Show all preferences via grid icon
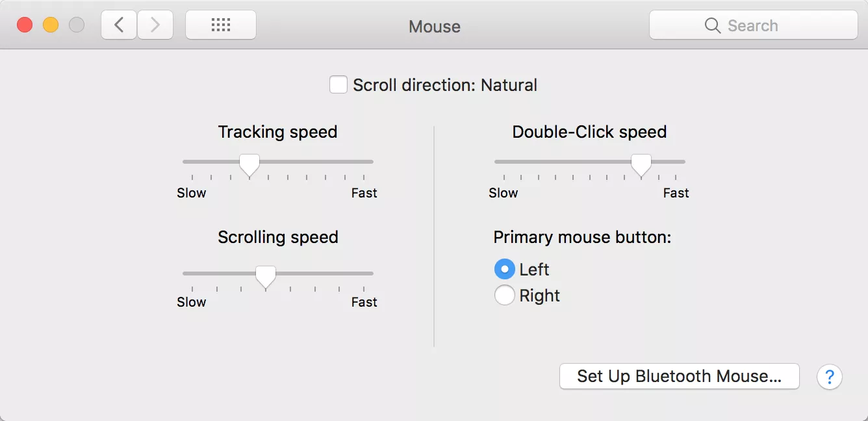The image size is (868, 421). (221, 25)
